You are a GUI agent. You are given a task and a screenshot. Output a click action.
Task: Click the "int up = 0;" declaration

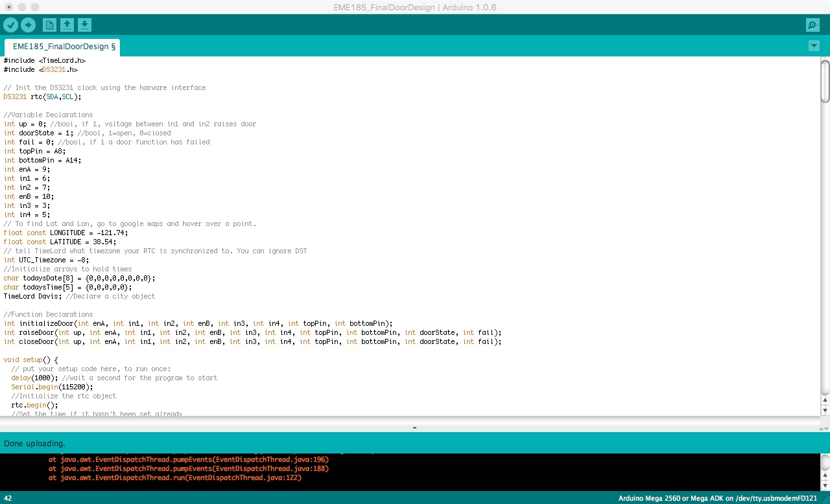point(25,124)
